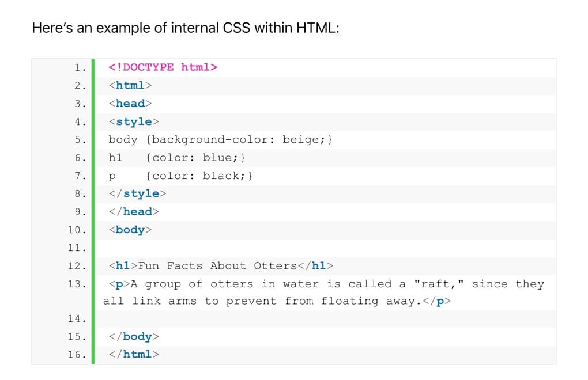Click the intro sentence about internal CSS
This screenshot has height=380, width=588.
point(185,28)
